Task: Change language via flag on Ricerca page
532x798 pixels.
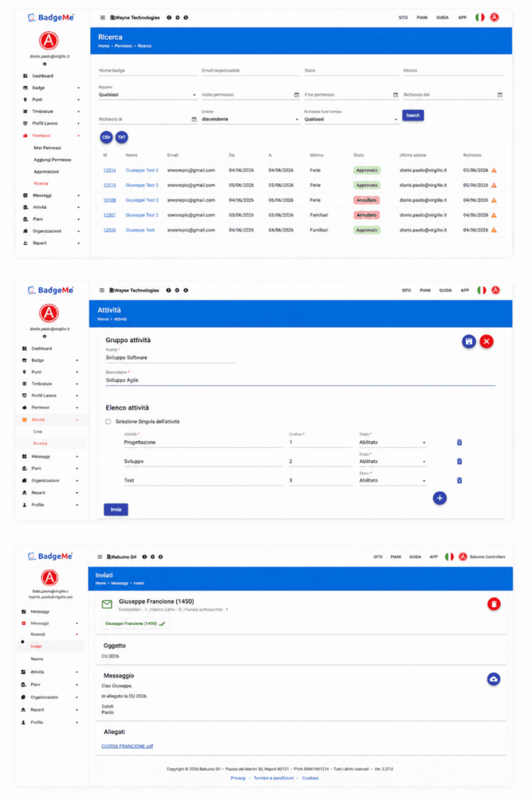Action: coord(480,17)
